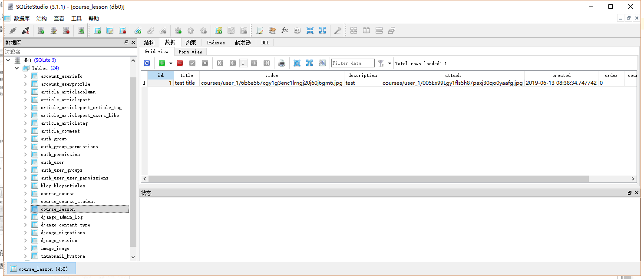The width and height of the screenshot is (644, 279).
Task: Apply filter funnel icon
Action: 381,63
